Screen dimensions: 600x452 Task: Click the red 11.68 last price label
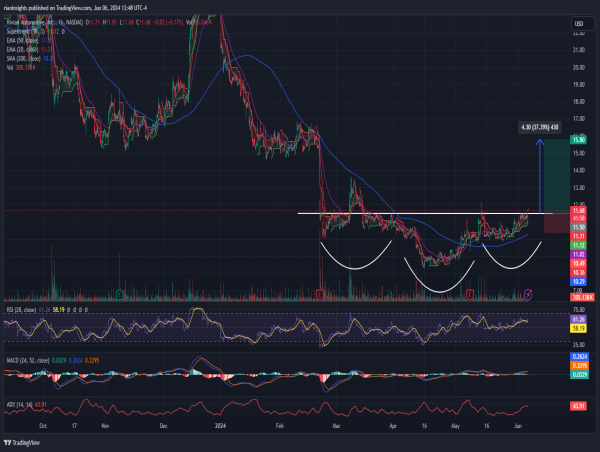click(x=578, y=210)
